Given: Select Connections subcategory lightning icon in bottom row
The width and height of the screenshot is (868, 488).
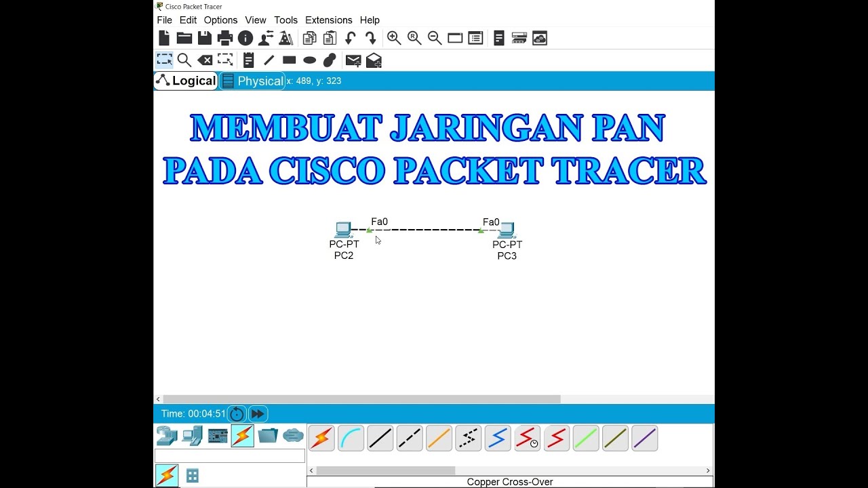Looking at the screenshot, I should [x=167, y=476].
